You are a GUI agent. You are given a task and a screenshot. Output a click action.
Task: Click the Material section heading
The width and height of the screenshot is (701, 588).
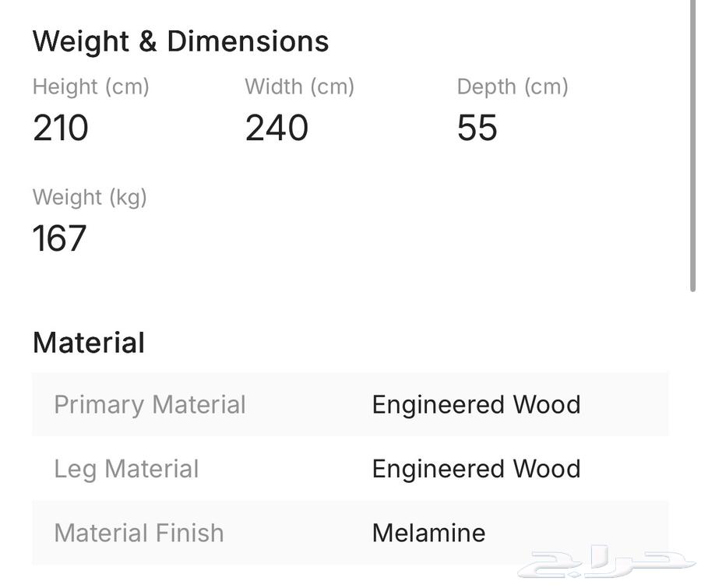tap(89, 343)
